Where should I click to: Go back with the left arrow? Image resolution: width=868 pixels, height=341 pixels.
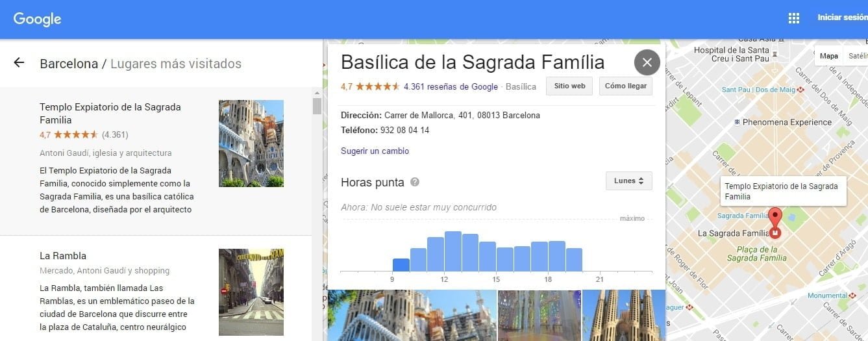[x=19, y=62]
